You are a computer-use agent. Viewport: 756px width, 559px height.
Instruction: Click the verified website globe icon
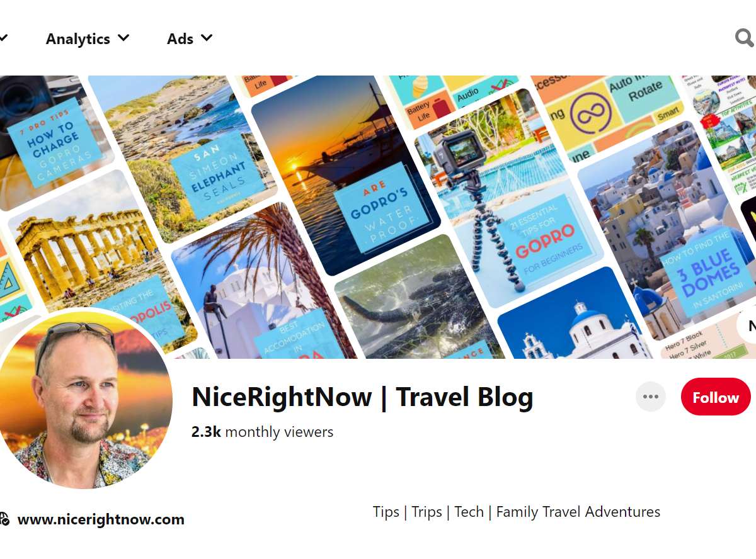[4, 519]
